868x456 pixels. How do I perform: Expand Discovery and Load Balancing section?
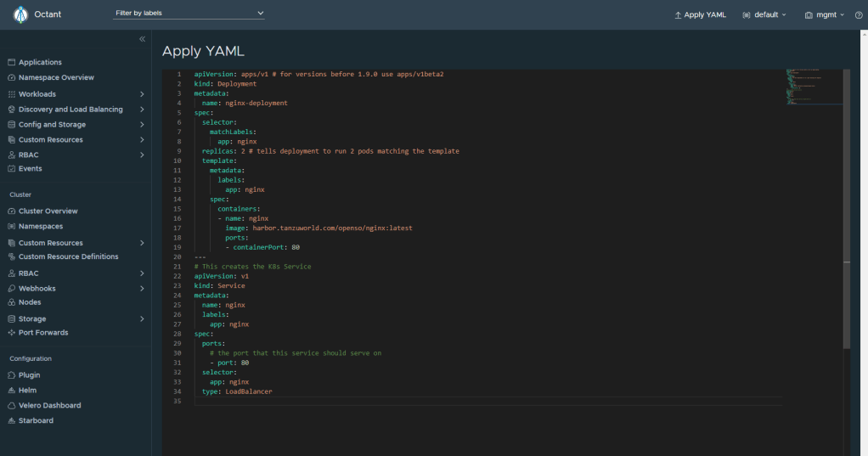[x=142, y=110]
